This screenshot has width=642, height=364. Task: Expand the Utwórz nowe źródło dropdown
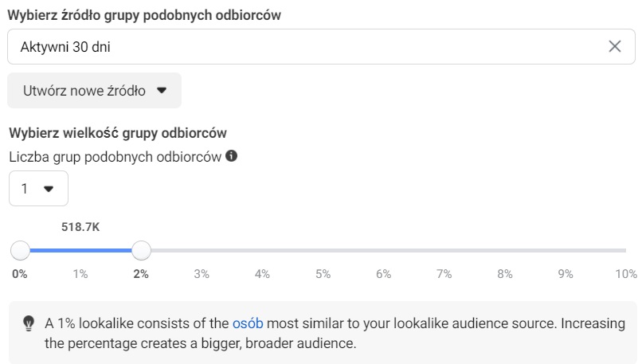(x=94, y=91)
